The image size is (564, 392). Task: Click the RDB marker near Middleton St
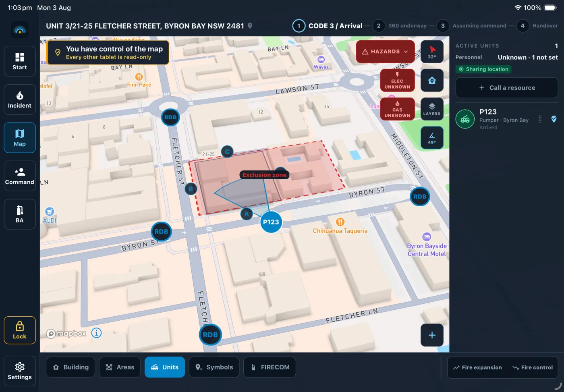point(420,197)
